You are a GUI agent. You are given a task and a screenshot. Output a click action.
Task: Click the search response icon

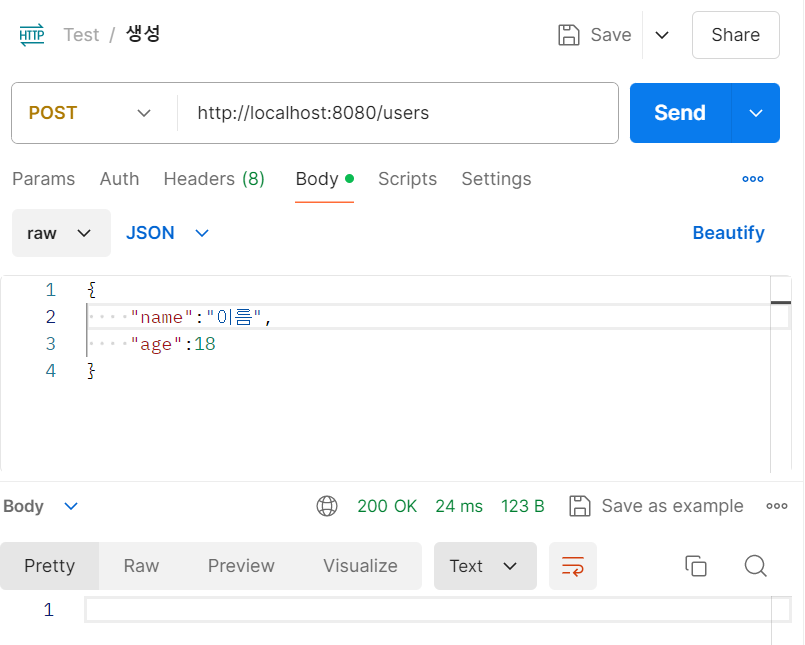(755, 566)
